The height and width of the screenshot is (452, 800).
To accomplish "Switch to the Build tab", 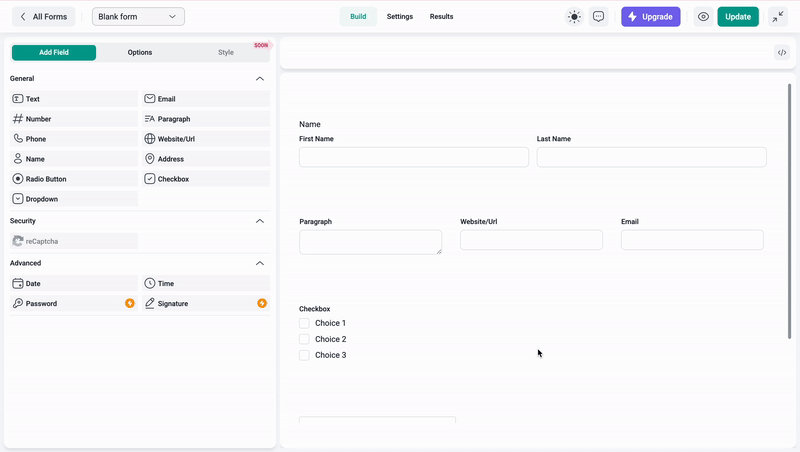I will (x=358, y=17).
